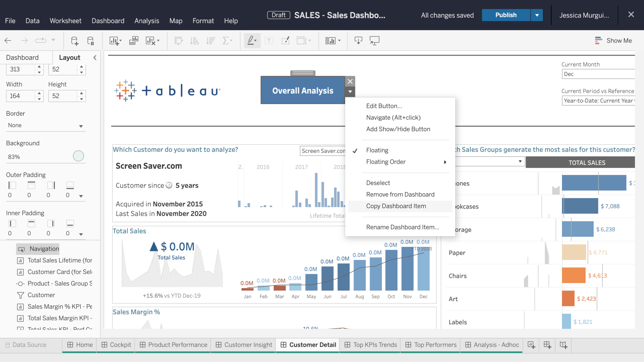The height and width of the screenshot is (362, 644).
Task: Click the Publish button
Action: coord(506,14)
